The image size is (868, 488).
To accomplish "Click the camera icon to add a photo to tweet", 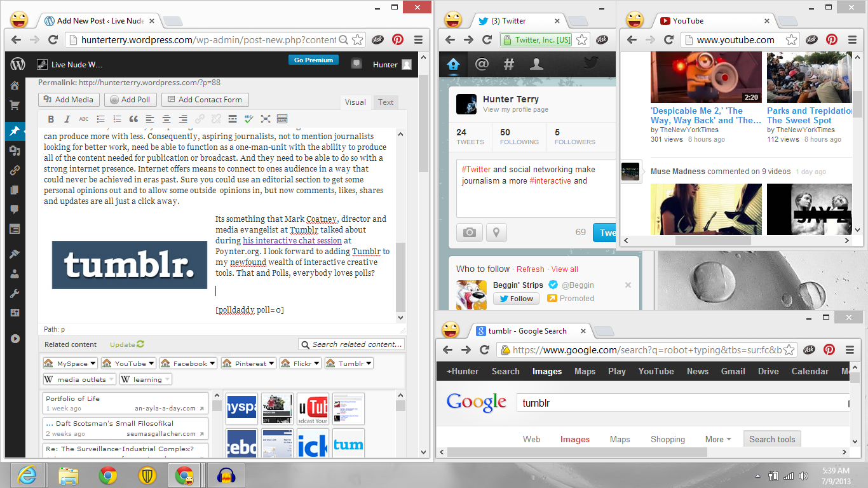I will pos(469,233).
